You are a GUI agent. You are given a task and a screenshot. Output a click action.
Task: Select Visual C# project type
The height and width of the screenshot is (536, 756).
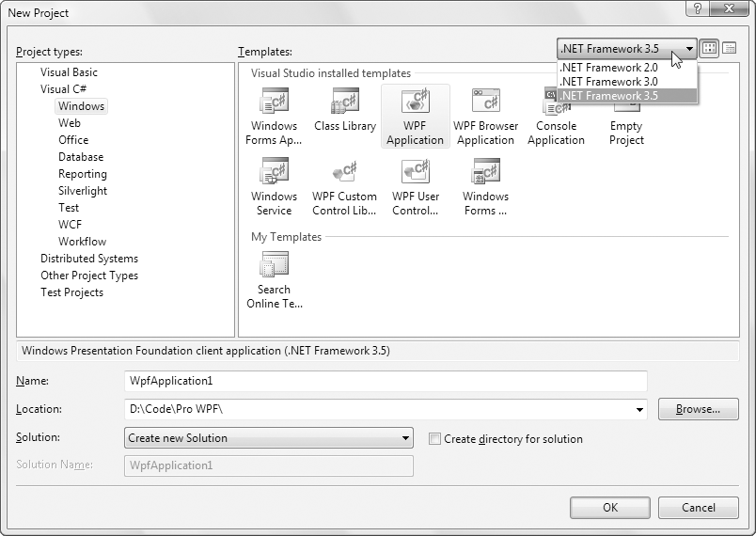click(64, 89)
